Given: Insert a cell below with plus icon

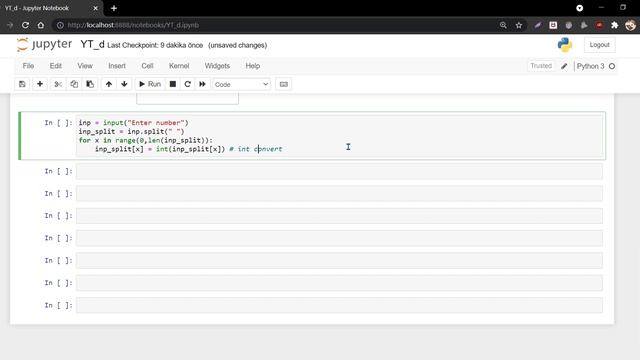Looking at the screenshot, I should (40, 84).
